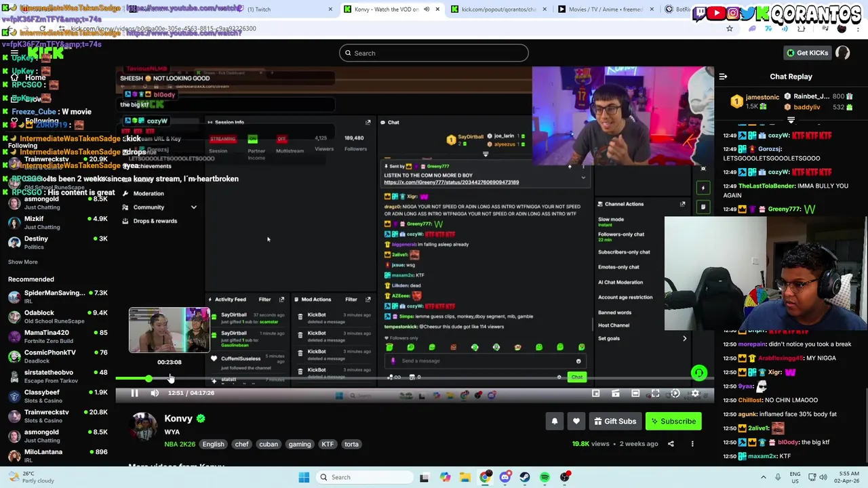Open Konvy's channel avatar
The height and width of the screenshot is (488, 868).
pos(143,427)
